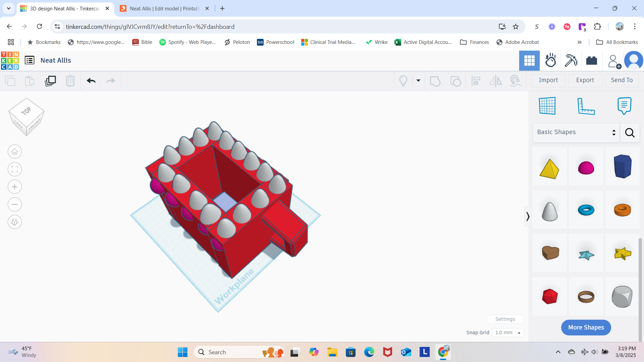Expand the visibility options dropdown arrow
The image size is (644, 362).
(x=418, y=81)
